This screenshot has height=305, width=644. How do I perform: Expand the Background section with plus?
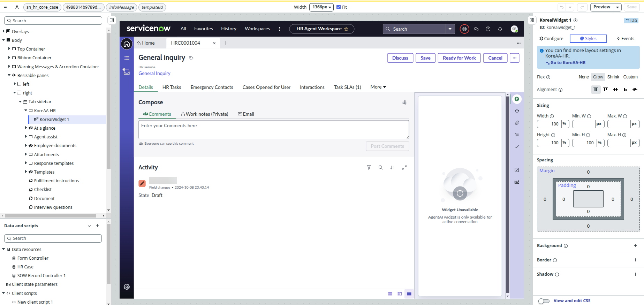click(x=635, y=246)
